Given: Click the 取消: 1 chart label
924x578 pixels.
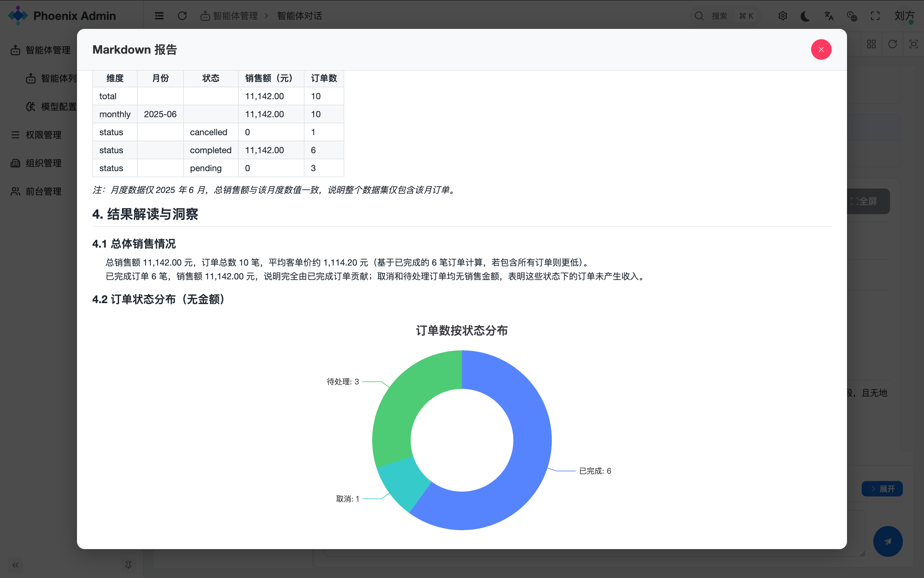Looking at the screenshot, I should pos(347,499).
